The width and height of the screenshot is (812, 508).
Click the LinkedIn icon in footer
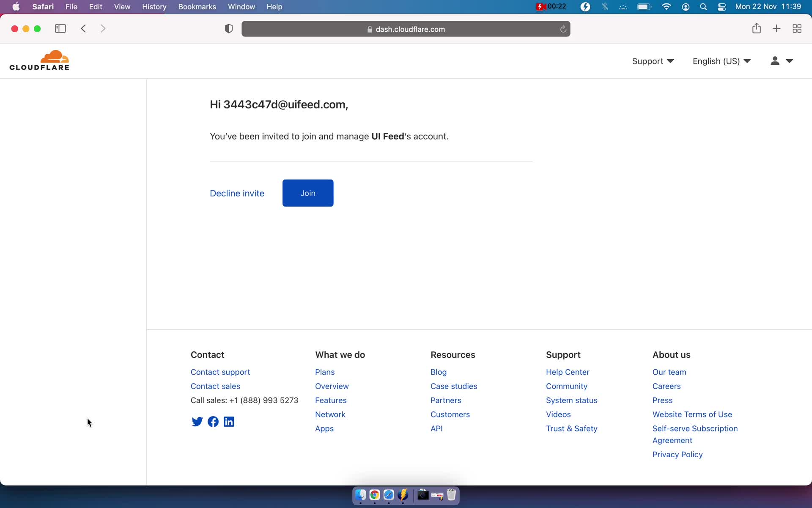coord(229,421)
